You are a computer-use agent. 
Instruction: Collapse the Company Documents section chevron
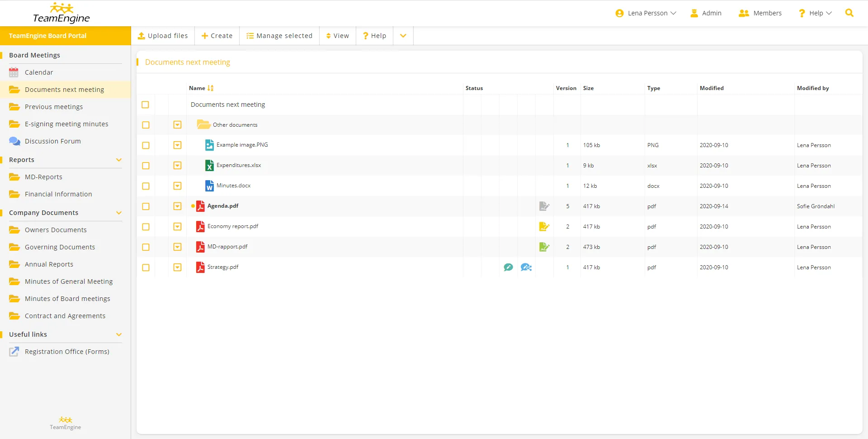(x=119, y=213)
